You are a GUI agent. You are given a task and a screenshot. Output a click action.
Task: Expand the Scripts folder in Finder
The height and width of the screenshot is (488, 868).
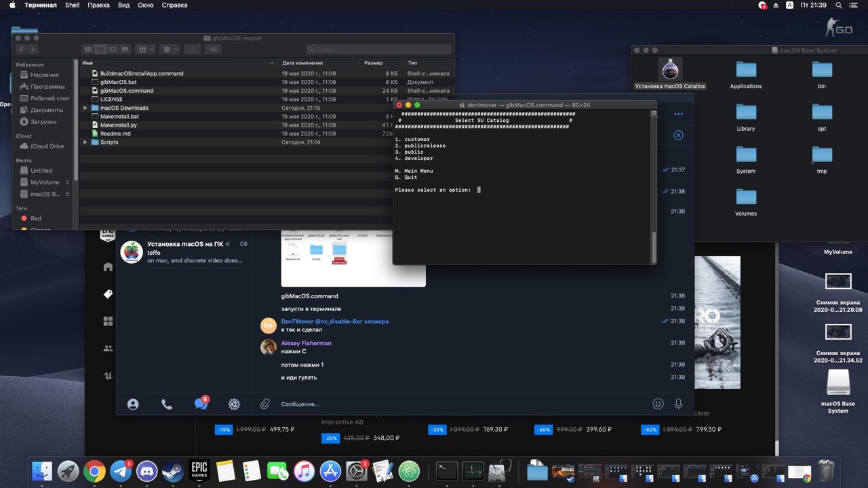click(x=85, y=142)
